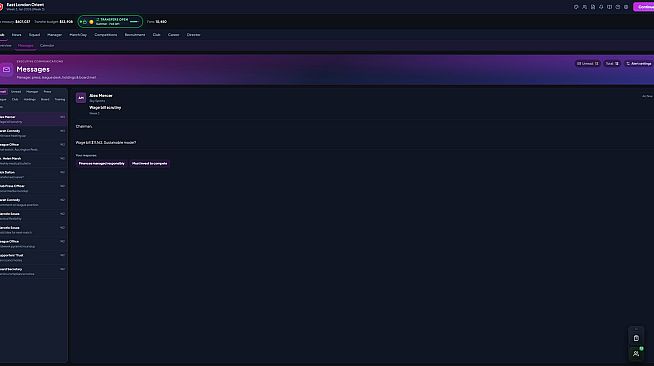Click the Alex Mercer sender avatar

coord(81,98)
